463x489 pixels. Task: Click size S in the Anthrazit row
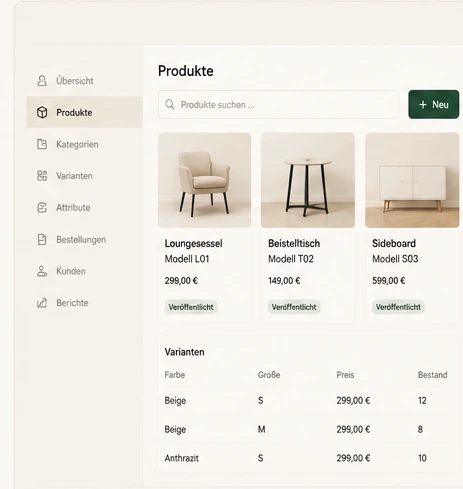(260, 458)
